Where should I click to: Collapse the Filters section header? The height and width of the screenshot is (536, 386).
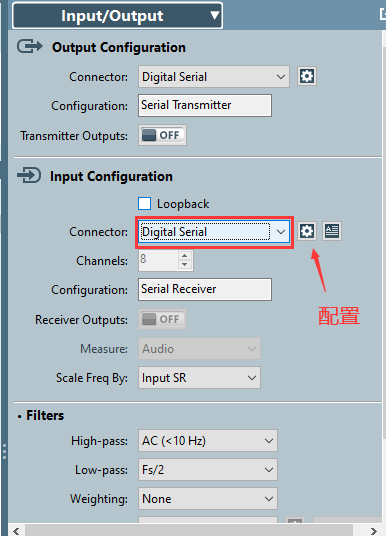coord(41,416)
